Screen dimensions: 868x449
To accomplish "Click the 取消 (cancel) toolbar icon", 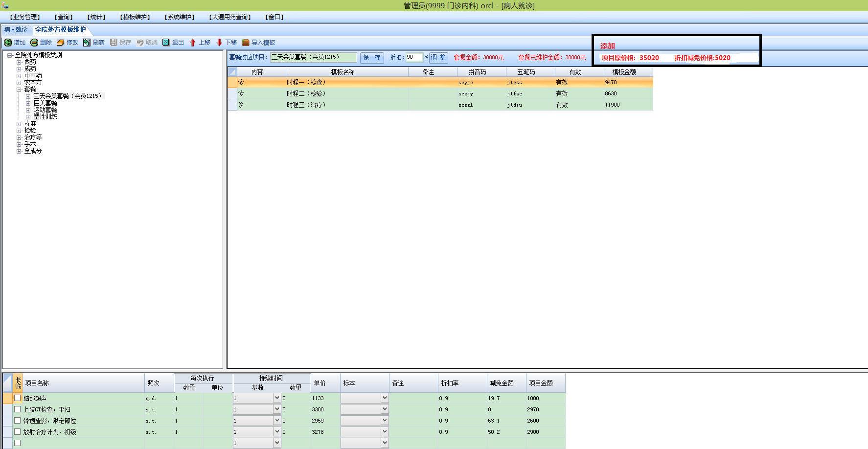I will point(140,43).
